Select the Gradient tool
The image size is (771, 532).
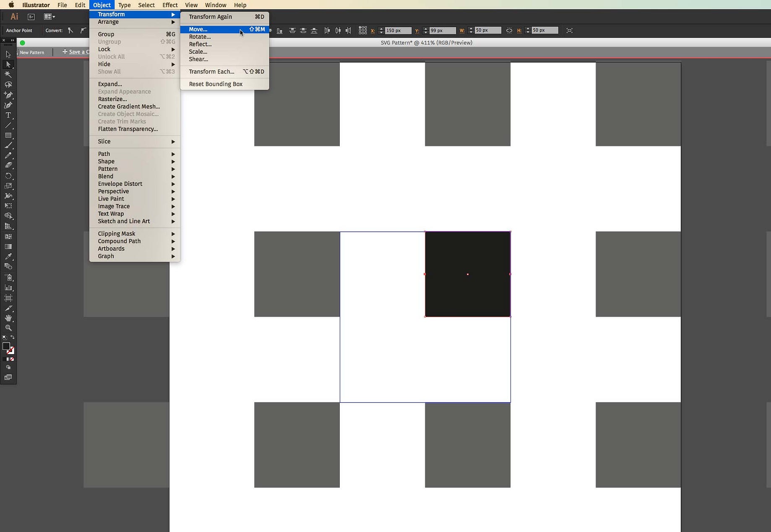(x=8, y=247)
